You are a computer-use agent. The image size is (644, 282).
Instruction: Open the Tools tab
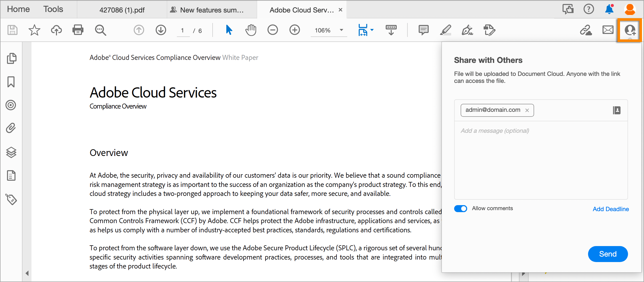coord(53,9)
